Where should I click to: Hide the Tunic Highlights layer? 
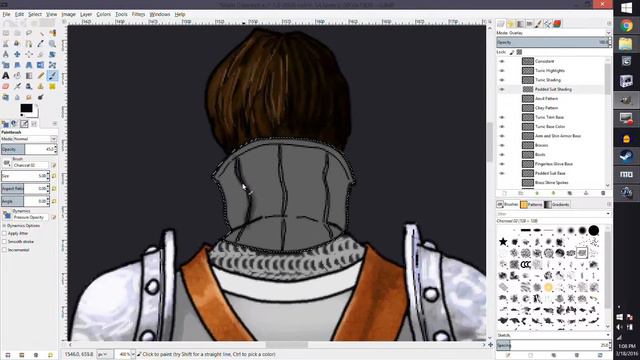pyautogui.click(x=502, y=71)
